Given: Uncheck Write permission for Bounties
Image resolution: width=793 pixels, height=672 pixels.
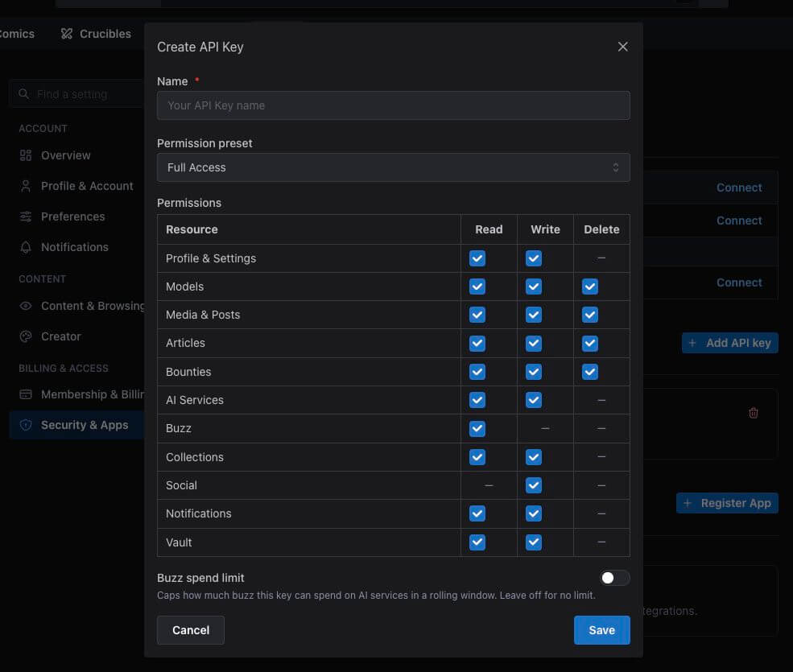Looking at the screenshot, I should click(534, 372).
